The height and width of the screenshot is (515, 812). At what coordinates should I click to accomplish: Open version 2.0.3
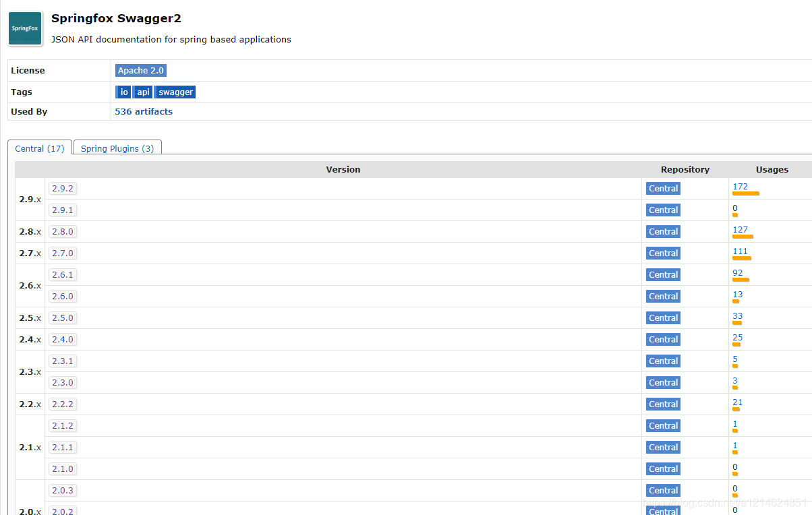[x=63, y=491]
